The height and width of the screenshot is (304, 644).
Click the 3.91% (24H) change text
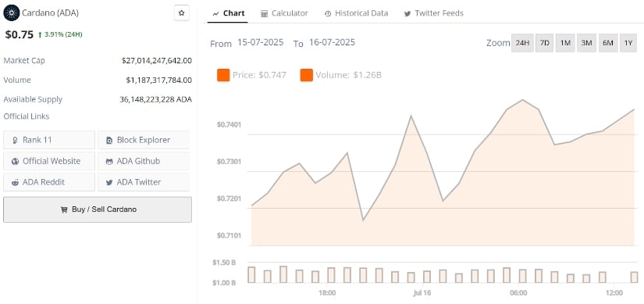(x=63, y=34)
